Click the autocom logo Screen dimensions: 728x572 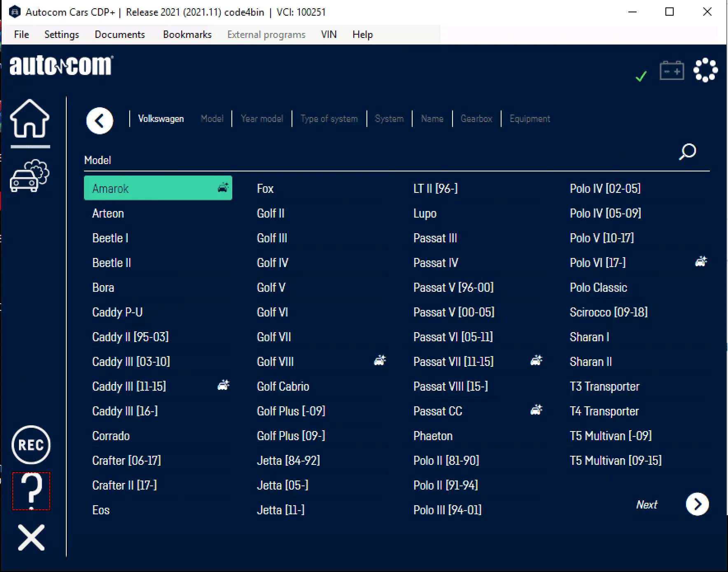pyautogui.click(x=61, y=66)
